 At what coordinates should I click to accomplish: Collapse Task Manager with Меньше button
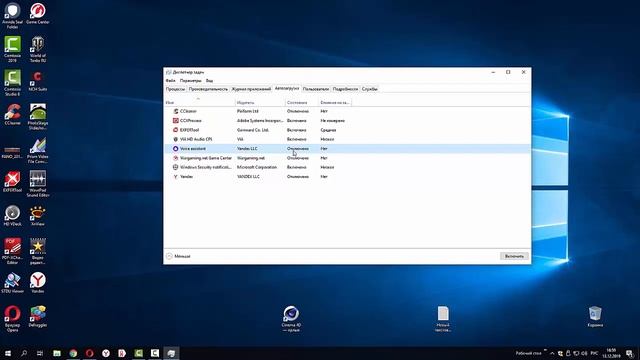[x=178, y=256]
